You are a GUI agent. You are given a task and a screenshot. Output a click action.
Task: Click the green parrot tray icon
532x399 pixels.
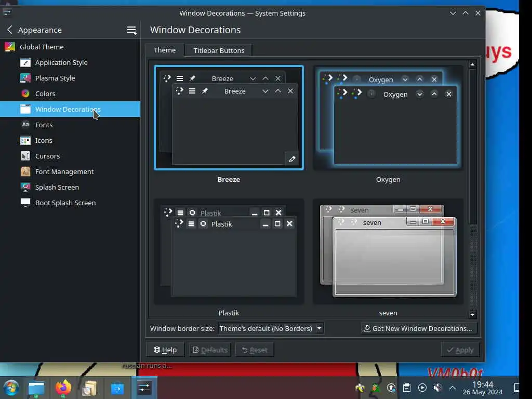tap(376, 388)
